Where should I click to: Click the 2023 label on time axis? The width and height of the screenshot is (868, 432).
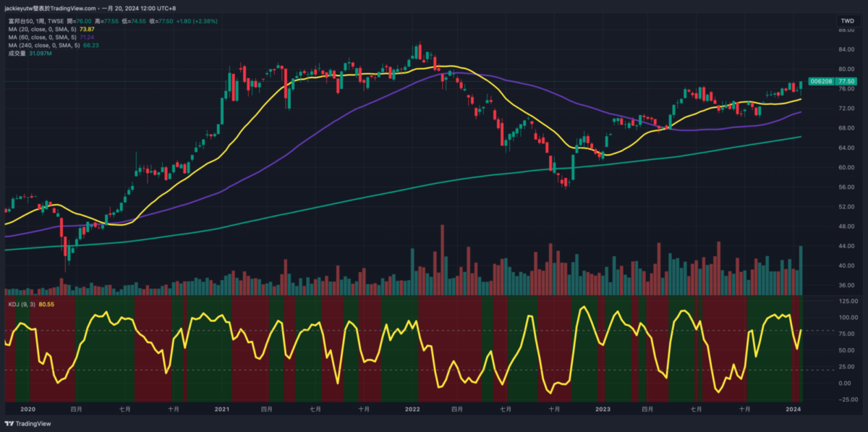602,410
